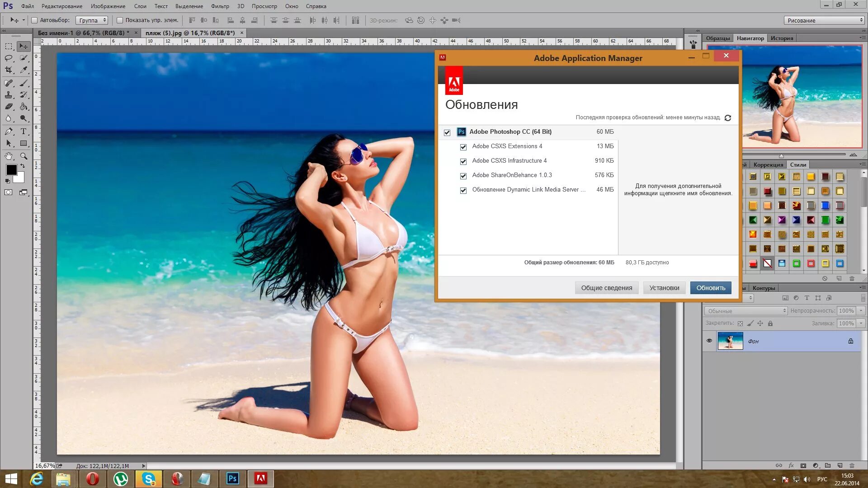Switch to the История panel tab
868x488 pixels.
(x=782, y=38)
